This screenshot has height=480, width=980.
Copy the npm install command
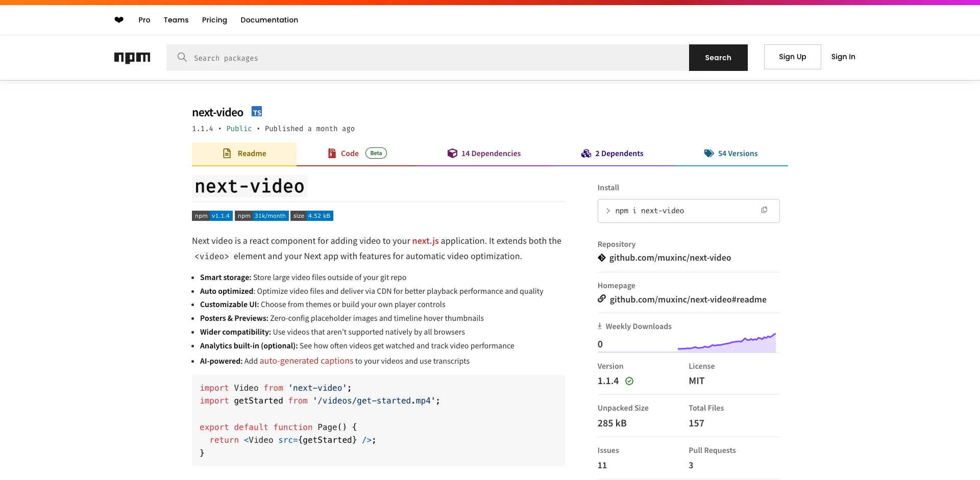pyautogui.click(x=764, y=210)
